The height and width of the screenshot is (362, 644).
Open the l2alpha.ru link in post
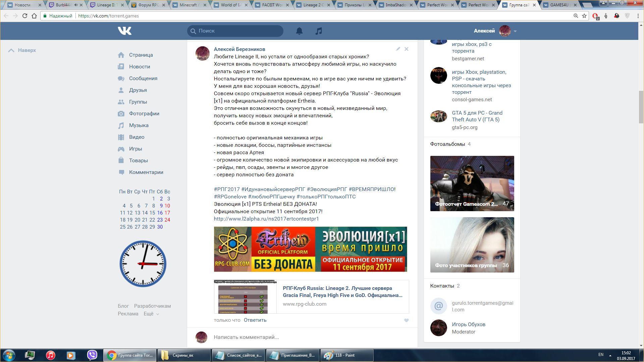pos(266,219)
